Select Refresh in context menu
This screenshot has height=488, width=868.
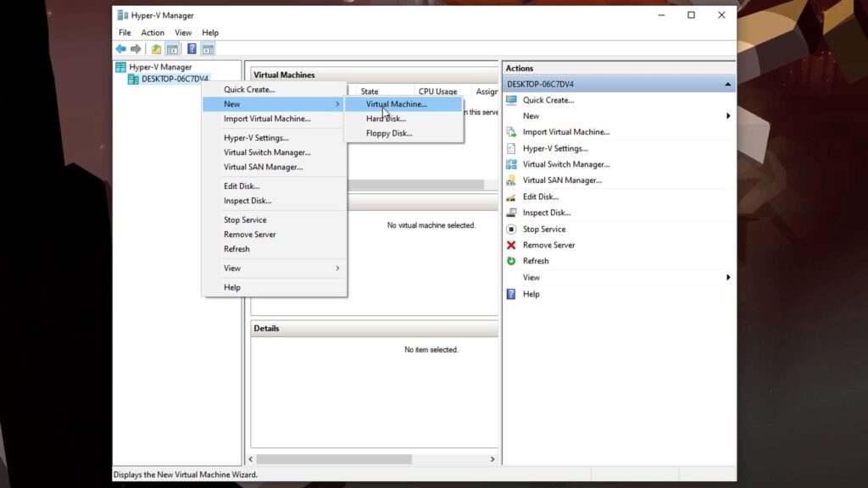pos(275,248)
